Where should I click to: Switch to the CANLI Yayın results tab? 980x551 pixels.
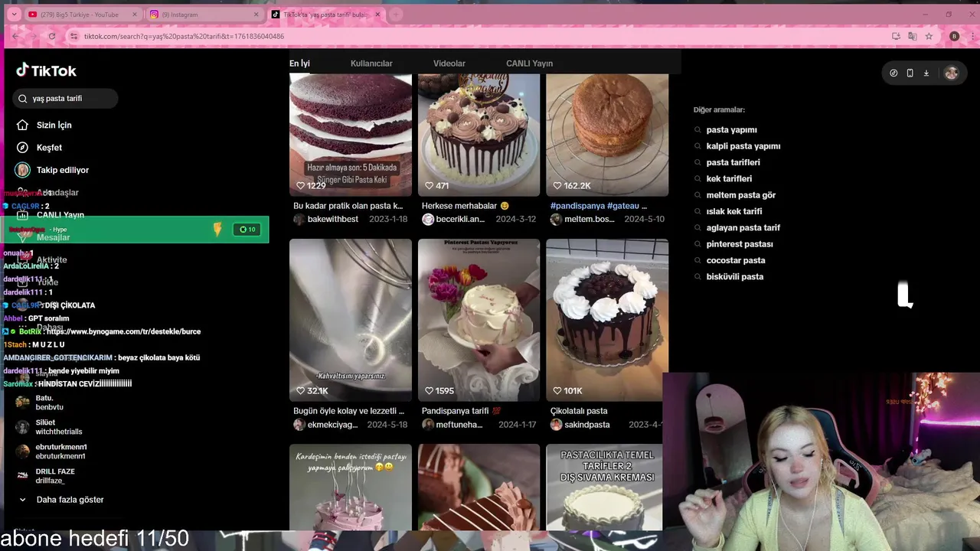(529, 64)
